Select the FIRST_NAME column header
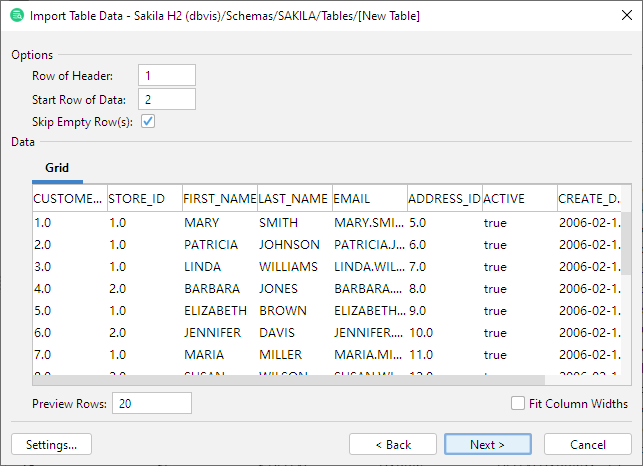This screenshot has width=643, height=466. 219,198
